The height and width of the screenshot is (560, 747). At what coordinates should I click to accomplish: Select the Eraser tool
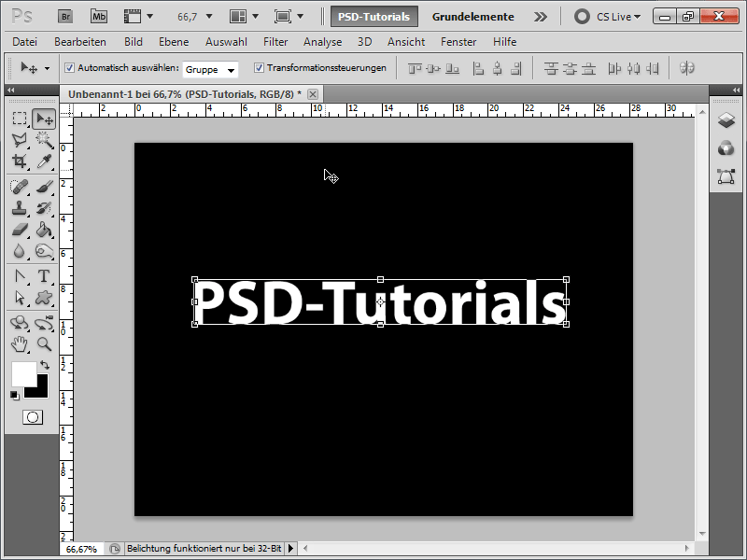point(20,230)
